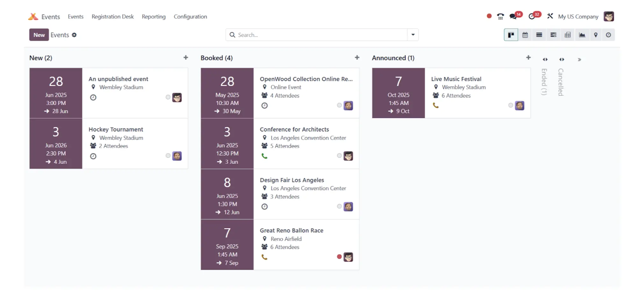Click the New button
644x306 pixels.
(39, 35)
